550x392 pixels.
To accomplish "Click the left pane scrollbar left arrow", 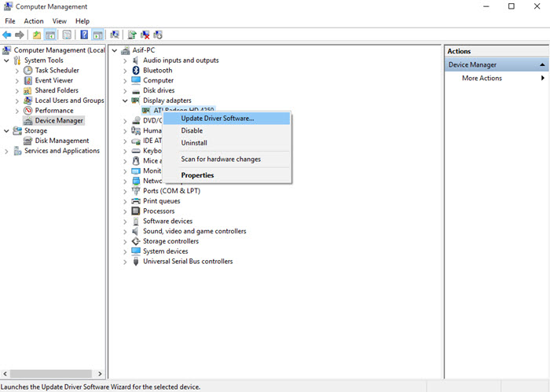I will coord(5,374).
